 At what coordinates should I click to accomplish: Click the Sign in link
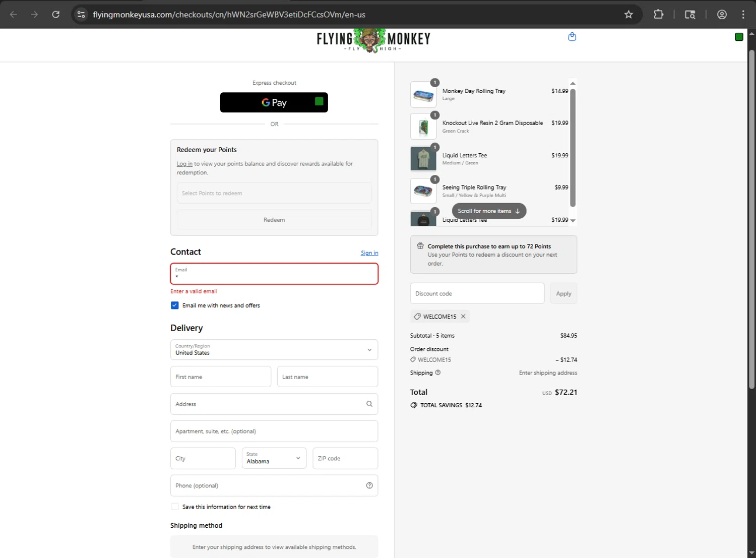(369, 253)
